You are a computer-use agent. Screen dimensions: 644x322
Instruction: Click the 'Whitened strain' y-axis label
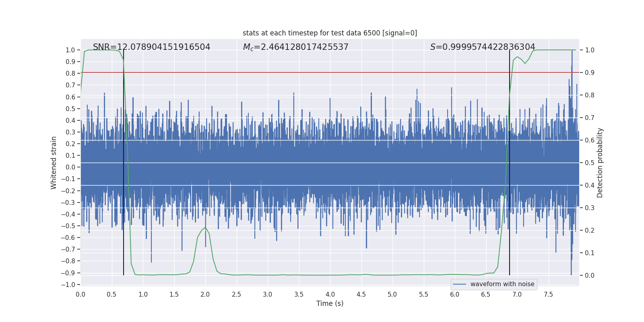click(x=54, y=163)
